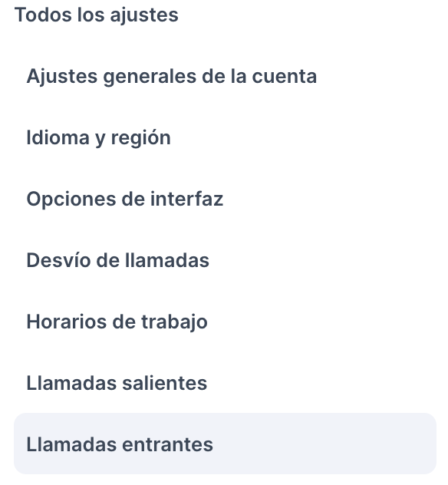448x485 pixels.
Task: Click the word 'cuenta' in general settings
Action: pos(285,77)
